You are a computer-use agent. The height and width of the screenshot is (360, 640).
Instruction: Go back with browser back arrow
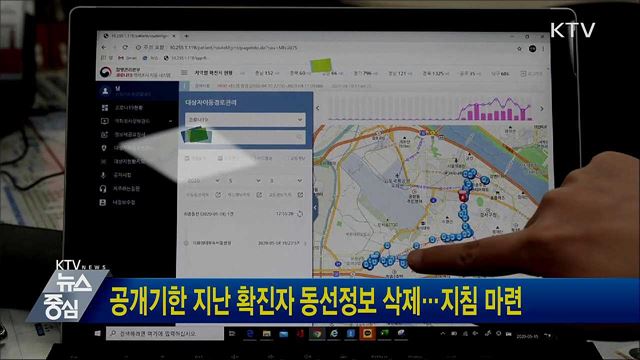(x=104, y=47)
